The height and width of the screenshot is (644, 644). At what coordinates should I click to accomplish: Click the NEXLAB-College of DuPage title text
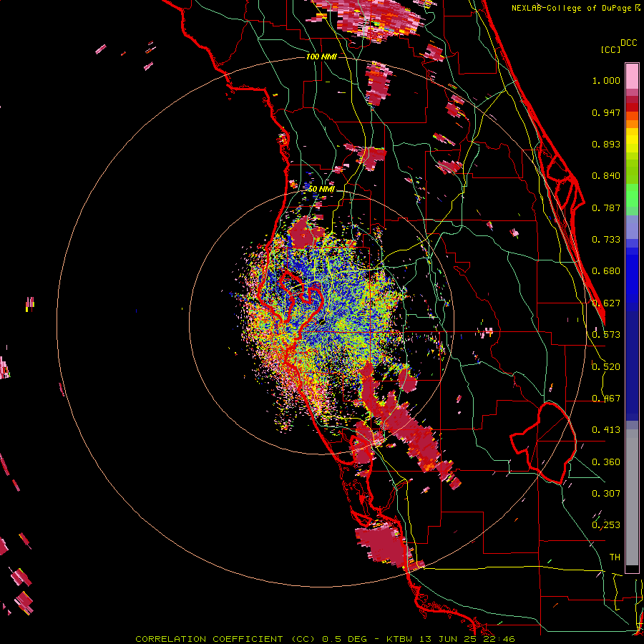(572, 8)
